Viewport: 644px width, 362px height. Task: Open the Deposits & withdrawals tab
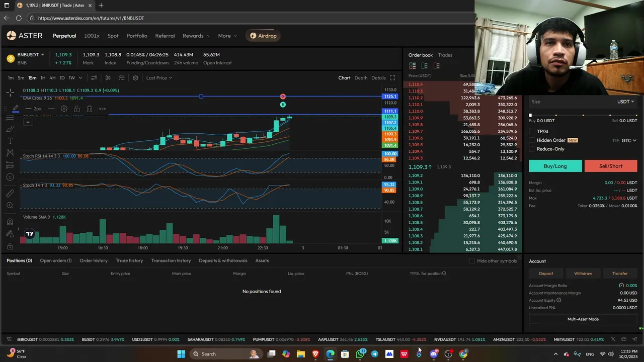click(x=223, y=260)
